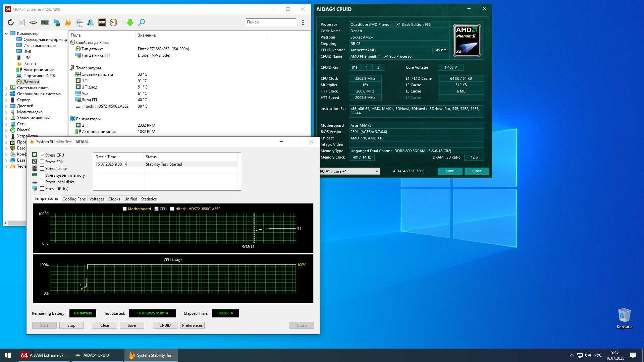Click the sensor gauge toolbar icon
This screenshot has height=362, width=644.
point(113,22)
